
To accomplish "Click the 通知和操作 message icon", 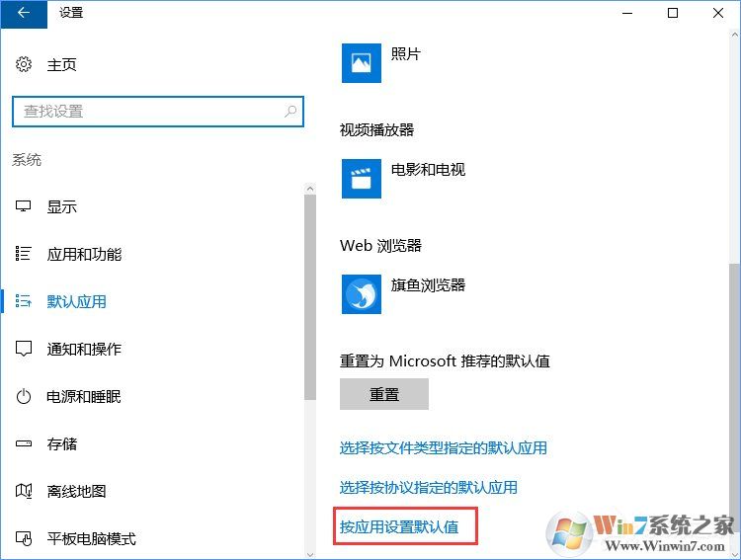I will [x=24, y=349].
